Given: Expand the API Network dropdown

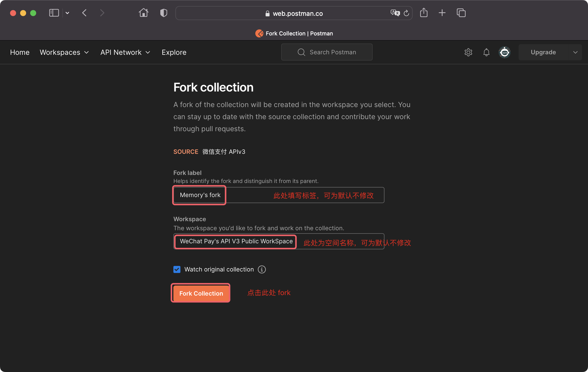Looking at the screenshot, I should pyautogui.click(x=125, y=52).
